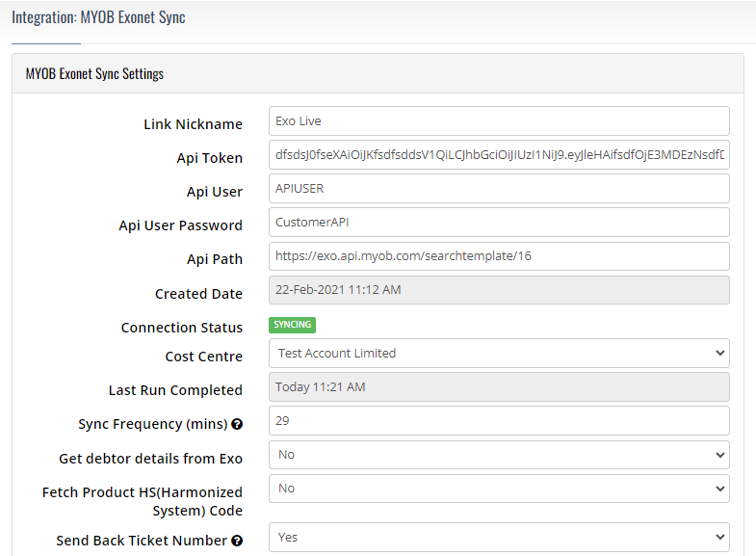Image resolution: width=756 pixels, height=556 pixels.
Task: Edit the Sync Frequency value 29
Action: tap(499, 420)
